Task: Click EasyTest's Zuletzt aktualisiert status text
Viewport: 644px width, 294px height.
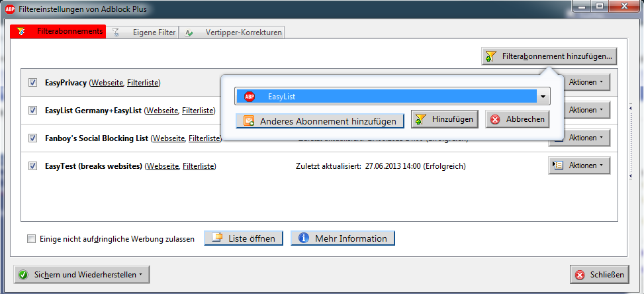Action: [381, 166]
